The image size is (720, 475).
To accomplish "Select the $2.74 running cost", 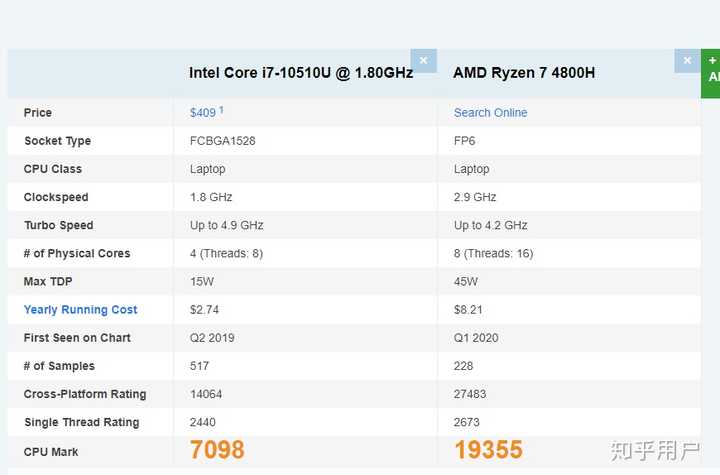I will pyautogui.click(x=204, y=310).
